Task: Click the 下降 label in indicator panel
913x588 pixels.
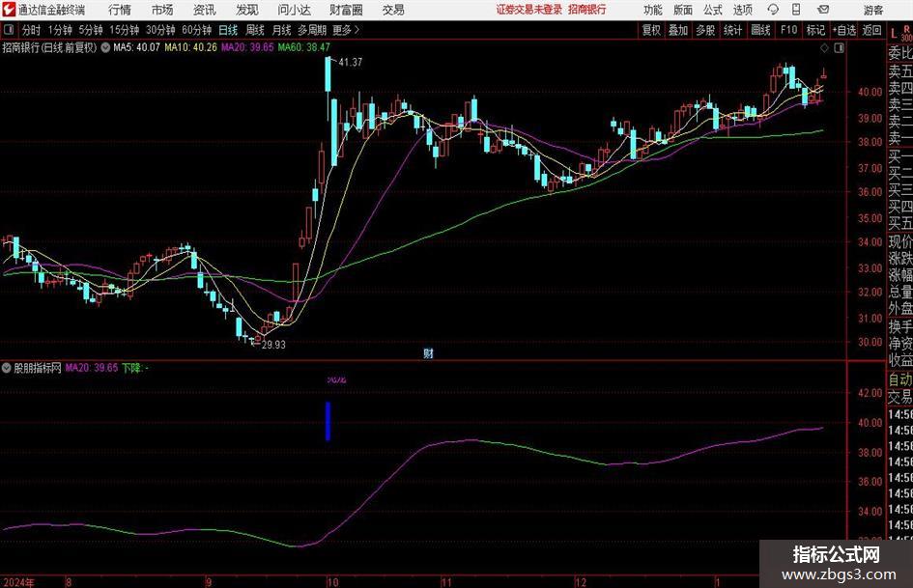Action: 134,368
